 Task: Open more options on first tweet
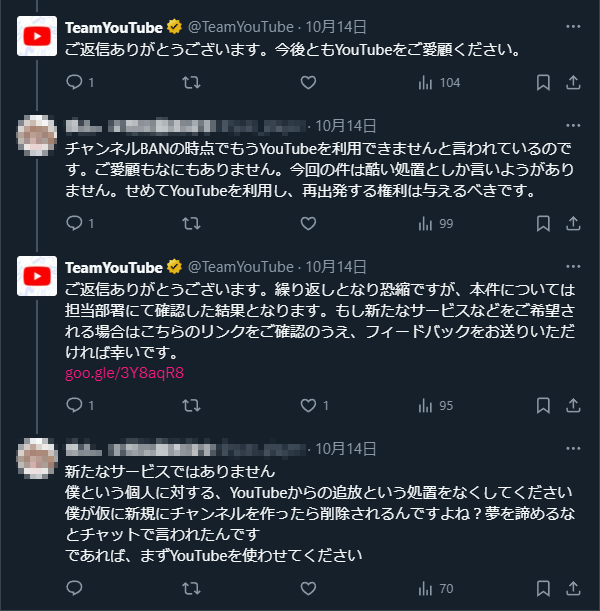click(573, 26)
